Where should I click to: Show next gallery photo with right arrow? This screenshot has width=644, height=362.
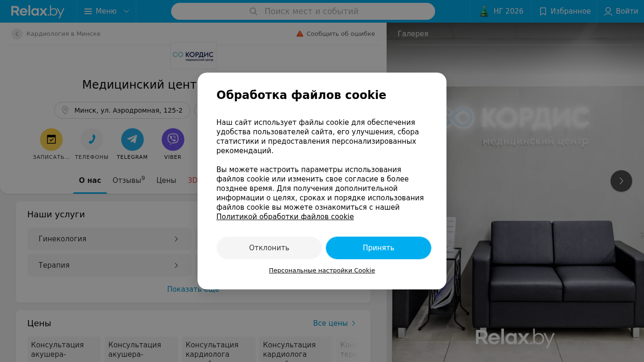point(621,181)
